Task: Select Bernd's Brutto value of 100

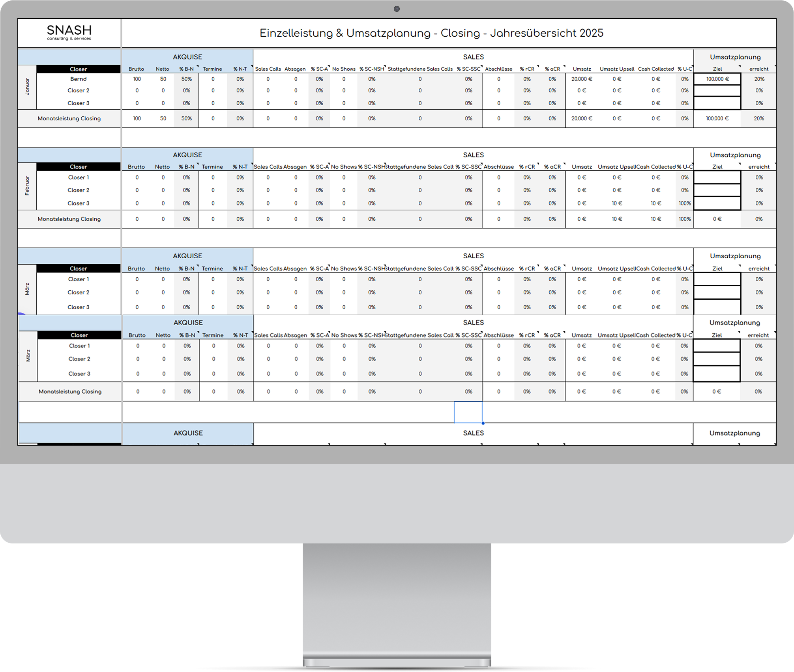Action: point(137,79)
